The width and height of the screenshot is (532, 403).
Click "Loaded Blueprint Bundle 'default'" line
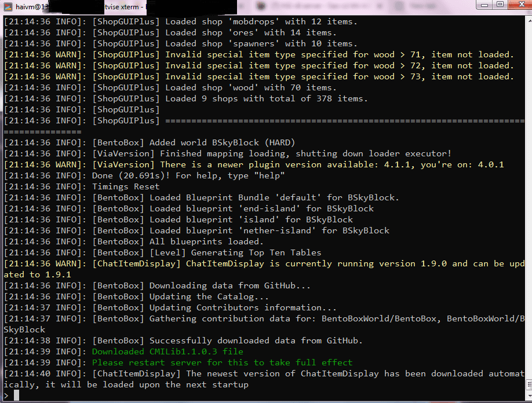click(x=202, y=197)
